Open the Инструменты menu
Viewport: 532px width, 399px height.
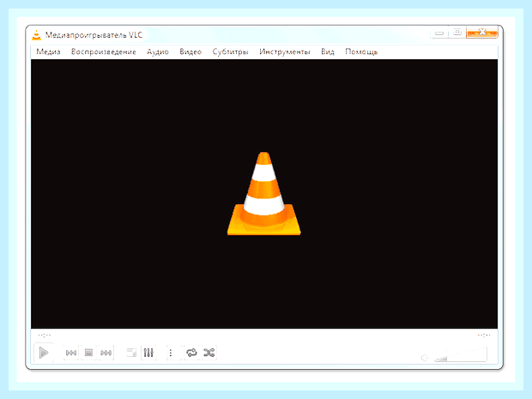285,51
